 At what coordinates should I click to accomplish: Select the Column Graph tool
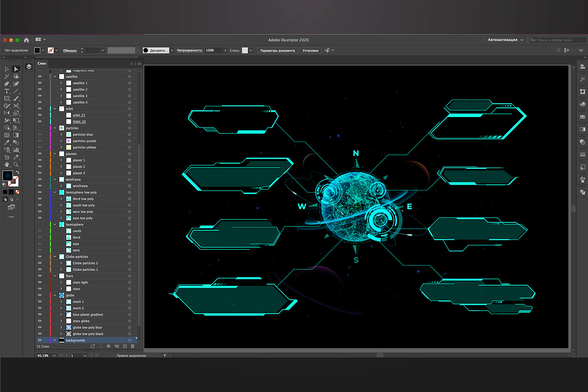point(16,149)
